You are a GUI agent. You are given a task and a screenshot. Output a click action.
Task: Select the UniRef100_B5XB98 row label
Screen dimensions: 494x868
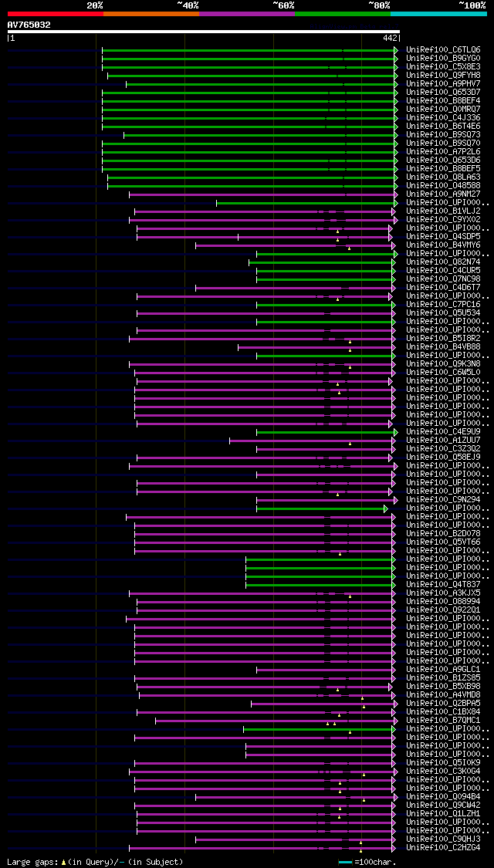pos(443,687)
